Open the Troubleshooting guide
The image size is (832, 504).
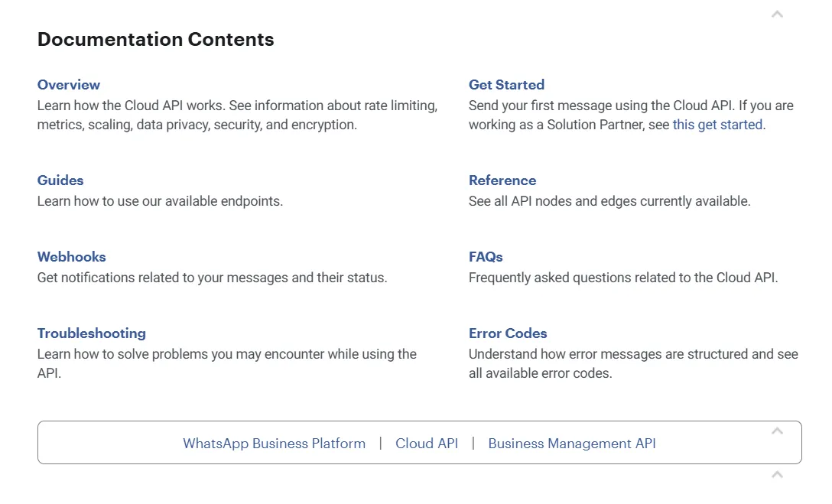tap(91, 333)
